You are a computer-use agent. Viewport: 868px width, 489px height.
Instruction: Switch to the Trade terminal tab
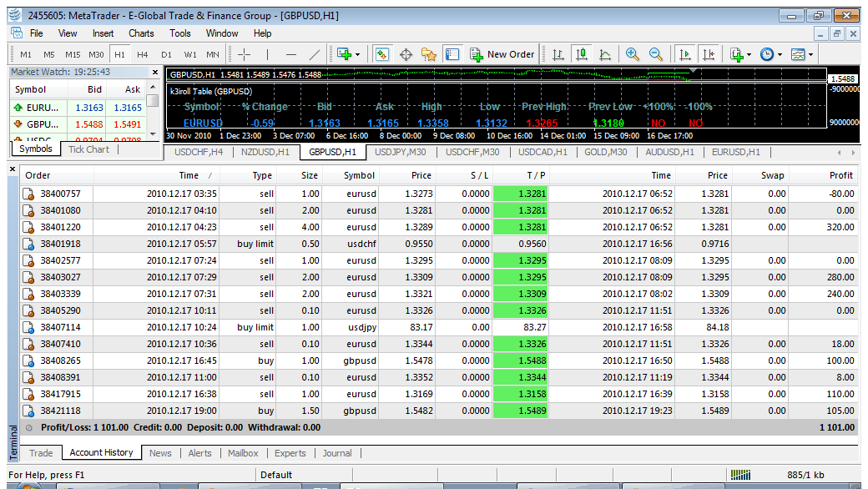tap(41, 453)
